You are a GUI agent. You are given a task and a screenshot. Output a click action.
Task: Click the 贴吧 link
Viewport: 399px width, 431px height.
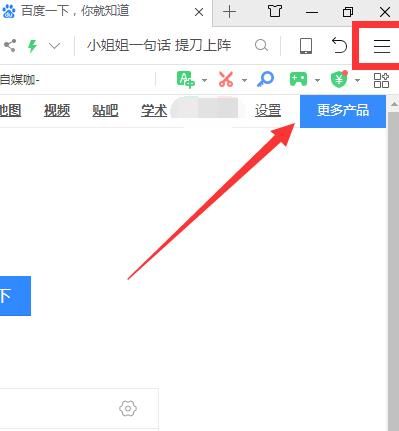tap(105, 110)
